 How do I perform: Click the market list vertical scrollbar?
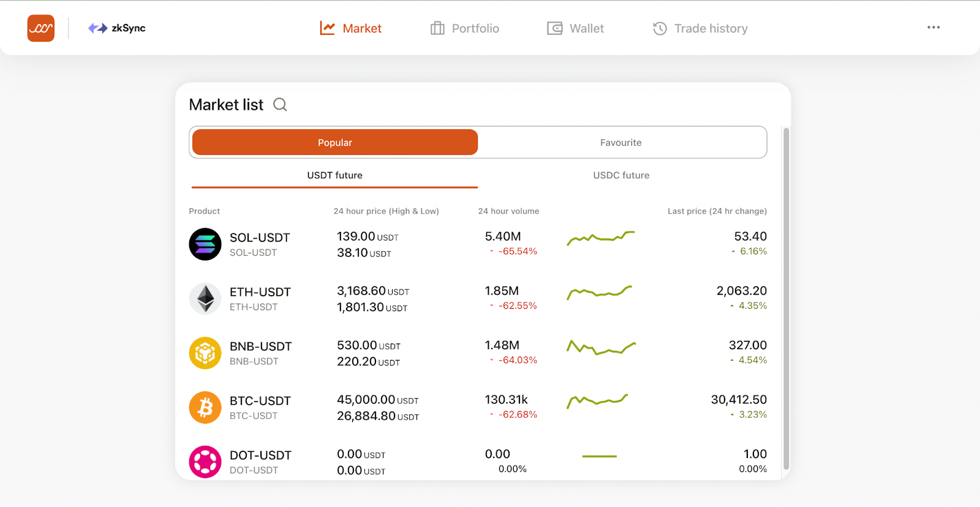tap(786, 298)
